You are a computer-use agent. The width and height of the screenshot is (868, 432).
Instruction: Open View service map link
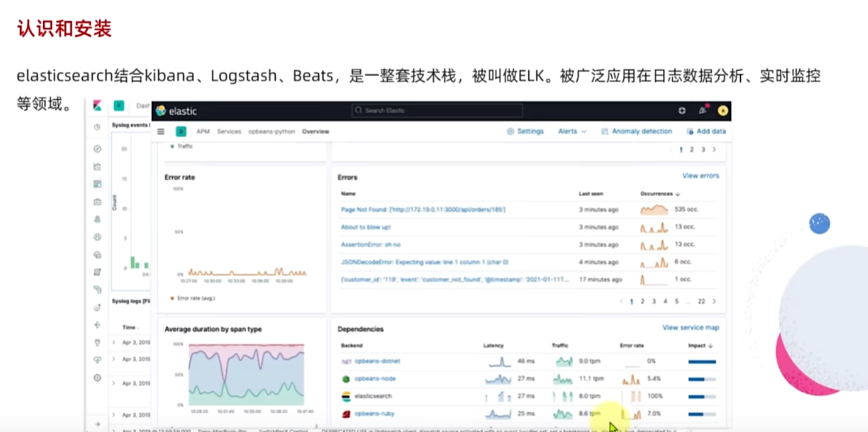tap(691, 328)
